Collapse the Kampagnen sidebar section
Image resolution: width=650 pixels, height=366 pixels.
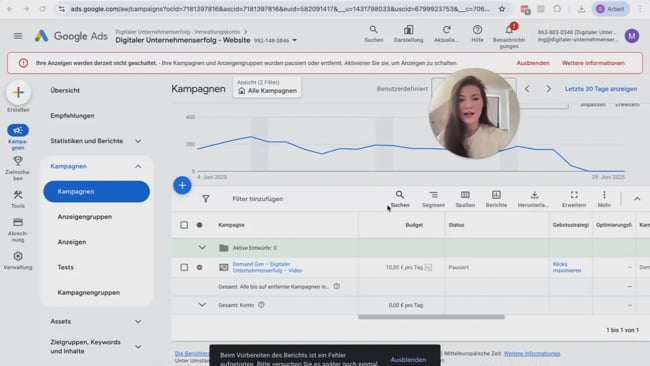[138, 166]
